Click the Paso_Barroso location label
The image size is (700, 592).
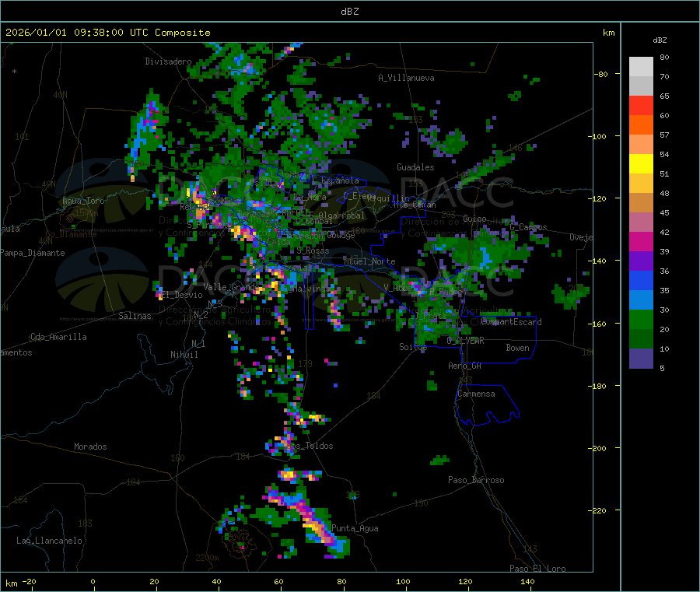click(476, 480)
